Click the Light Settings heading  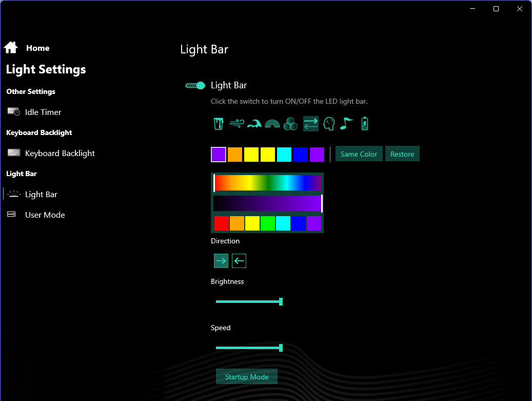[46, 69]
